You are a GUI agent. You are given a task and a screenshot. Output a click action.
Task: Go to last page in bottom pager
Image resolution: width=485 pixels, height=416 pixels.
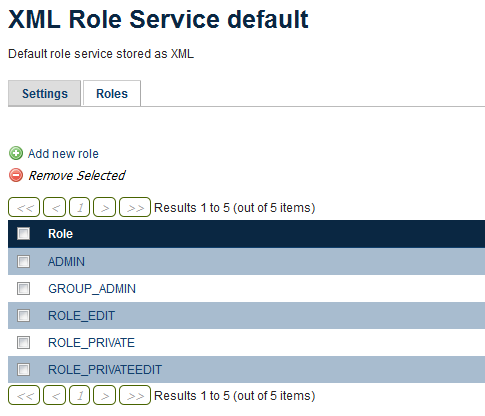tap(135, 395)
